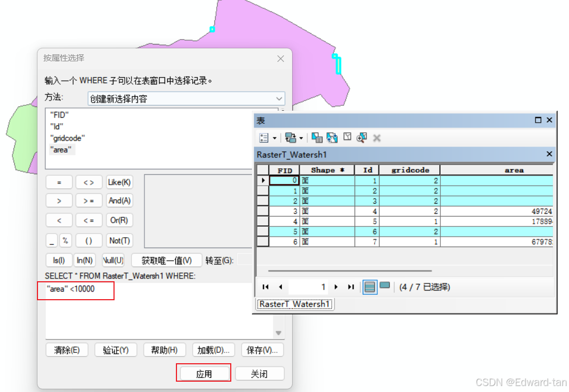This screenshot has height=392, width=569.
Task: Click into the WHERE clause text box
Action: (160, 311)
